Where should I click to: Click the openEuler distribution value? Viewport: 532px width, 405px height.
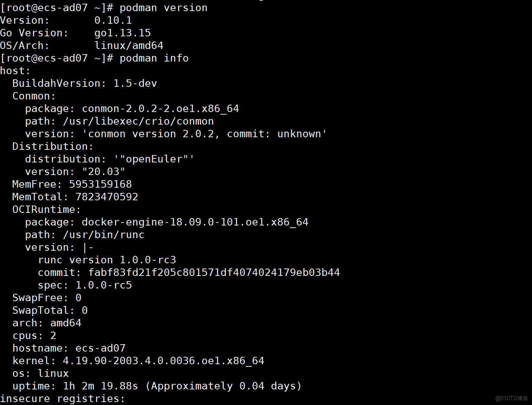(x=154, y=159)
